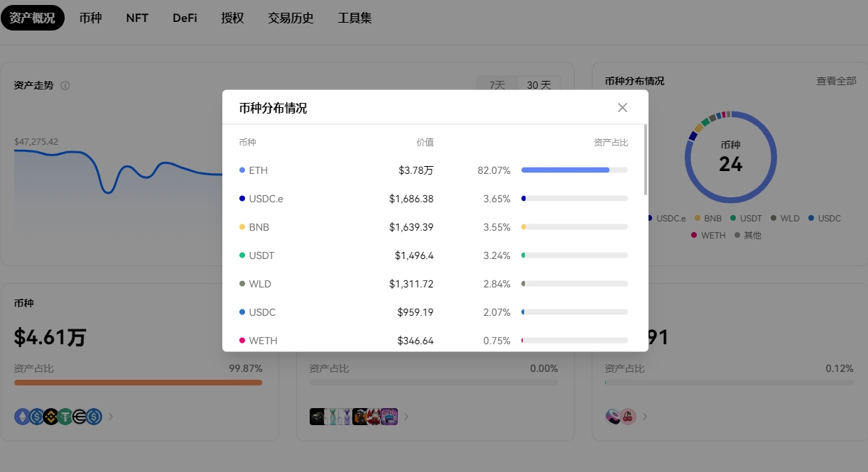Open the 工具集 tab
Viewport: 868px width, 472px height.
coord(354,18)
